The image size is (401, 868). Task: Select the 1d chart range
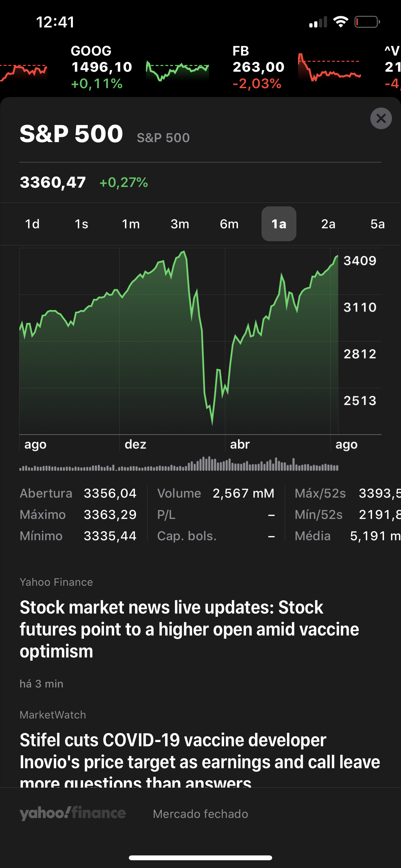point(32,224)
